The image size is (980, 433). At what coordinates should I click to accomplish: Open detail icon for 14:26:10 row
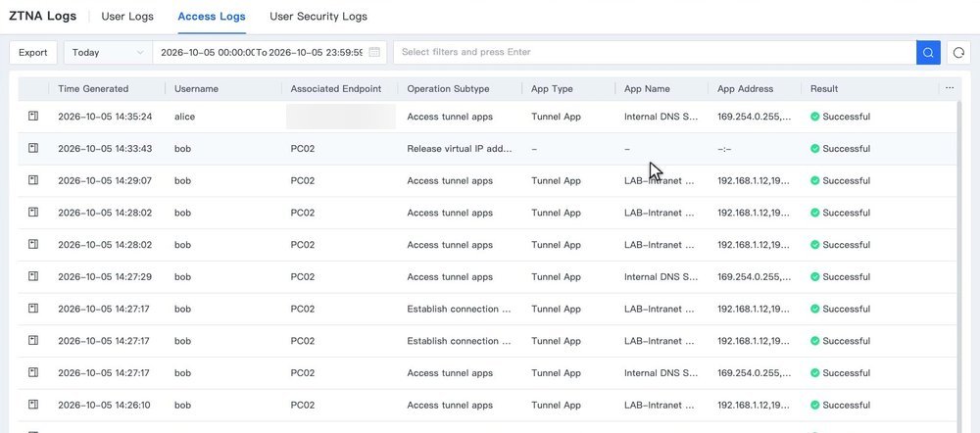pyautogui.click(x=33, y=405)
